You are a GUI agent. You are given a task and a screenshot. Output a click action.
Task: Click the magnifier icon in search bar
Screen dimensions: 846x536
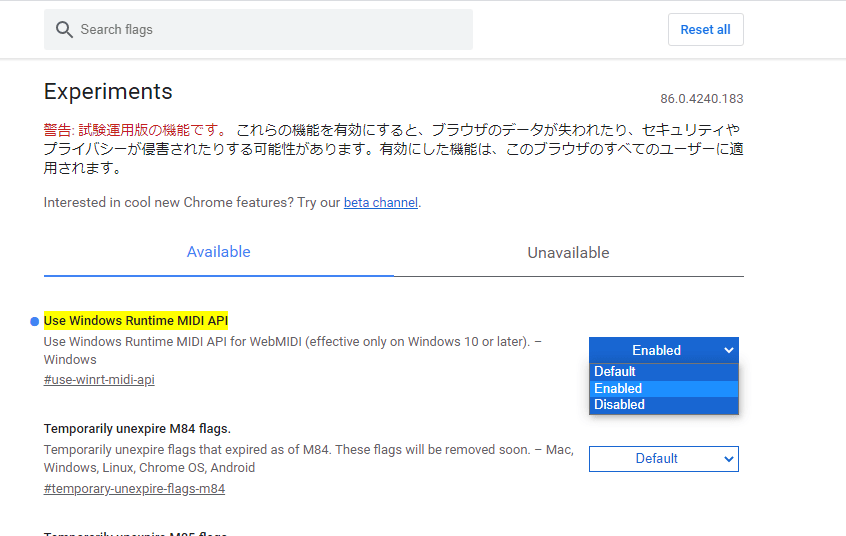pyautogui.click(x=64, y=30)
